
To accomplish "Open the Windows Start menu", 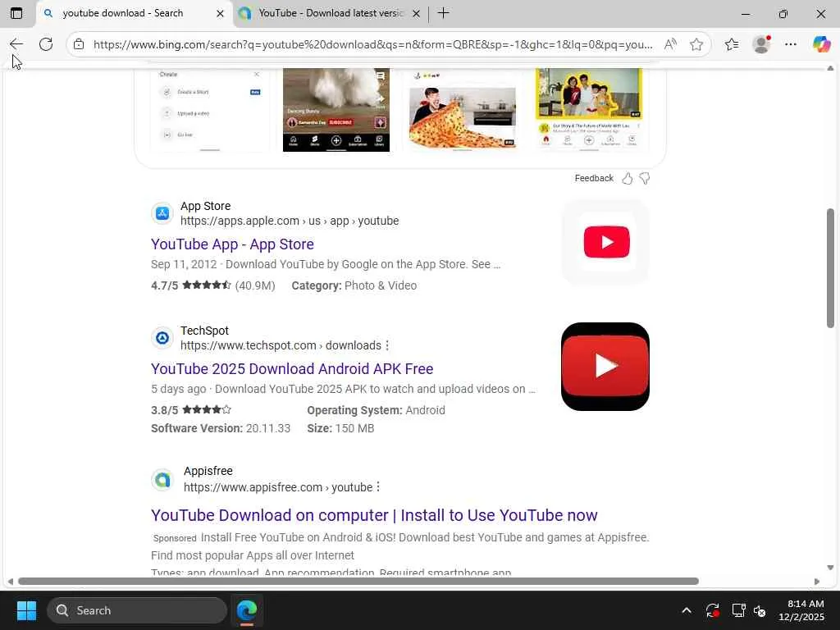I will pyautogui.click(x=26, y=610).
